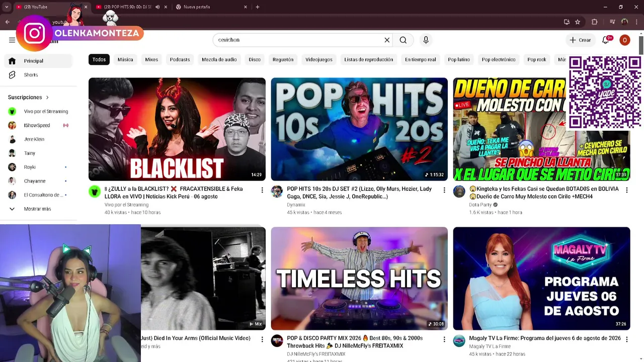Screen dimensions: 644x362
Task: Expand the Suscripciones section
Action: pos(29,97)
